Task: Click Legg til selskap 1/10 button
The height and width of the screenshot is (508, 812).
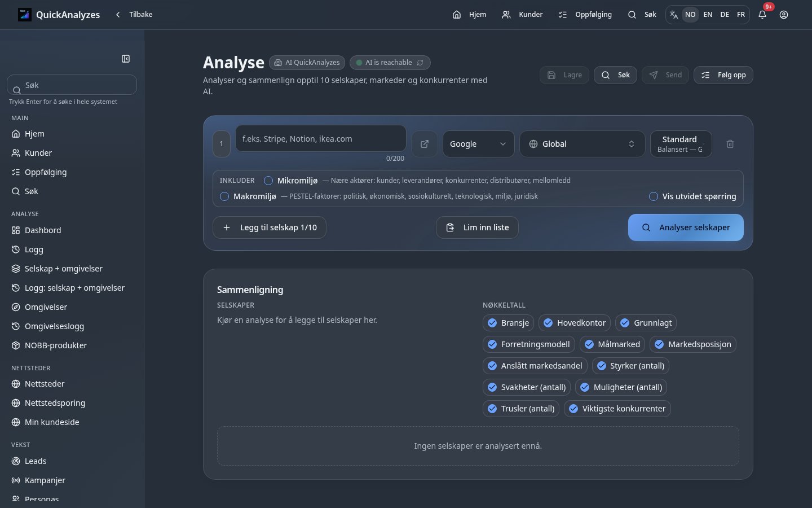Action: coord(270,227)
